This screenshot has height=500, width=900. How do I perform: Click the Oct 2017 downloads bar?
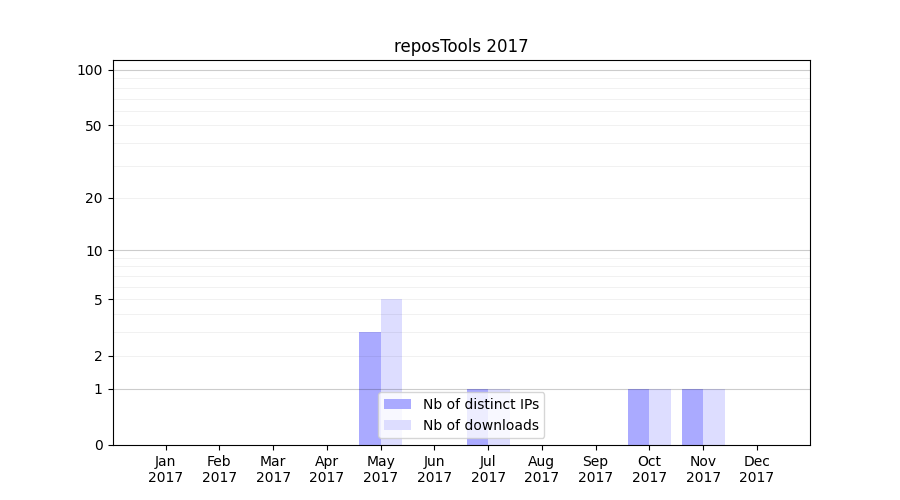[x=660, y=417]
